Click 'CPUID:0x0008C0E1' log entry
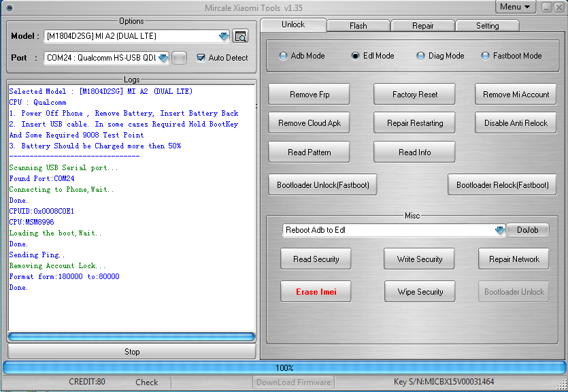 (41, 211)
